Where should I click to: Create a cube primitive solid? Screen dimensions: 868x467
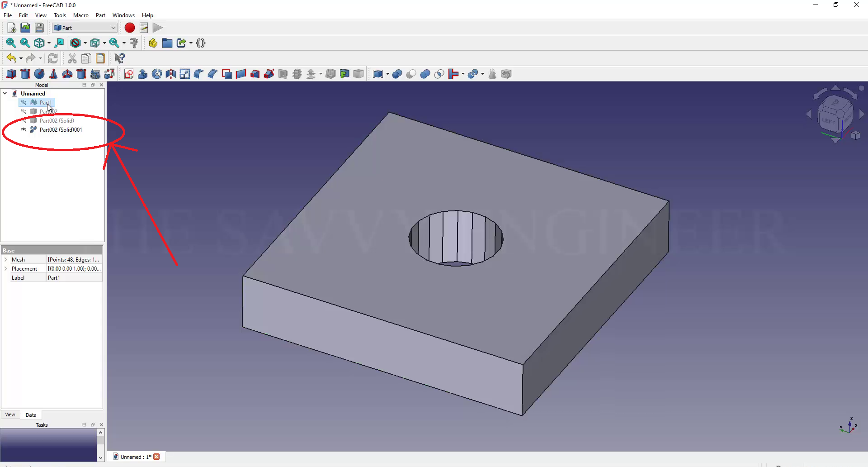pyautogui.click(x=11, y=74)
